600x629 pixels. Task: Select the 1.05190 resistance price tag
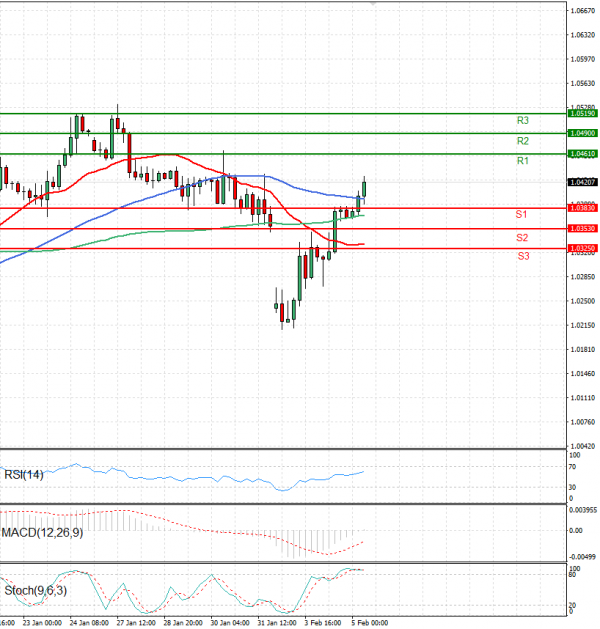[x=582, y=114]
